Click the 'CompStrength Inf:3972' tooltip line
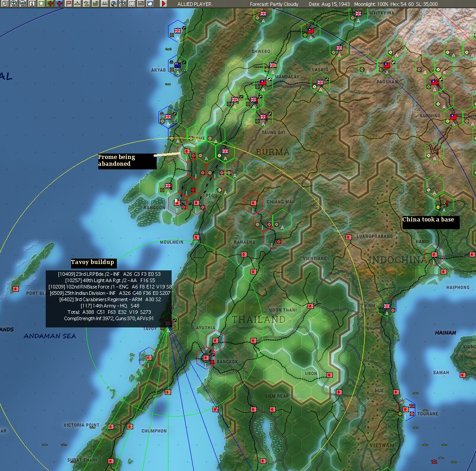The image size is (476, 471). (x=109, y=319)
